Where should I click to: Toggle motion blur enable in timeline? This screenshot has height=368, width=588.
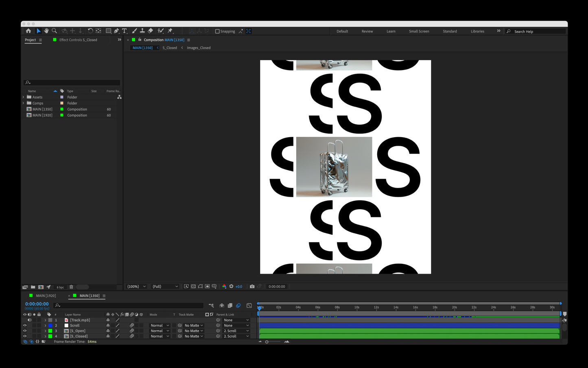coord(238,305)
